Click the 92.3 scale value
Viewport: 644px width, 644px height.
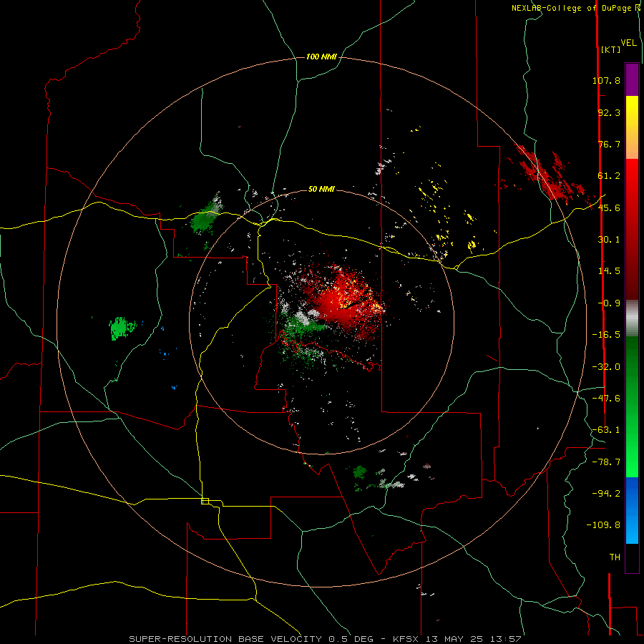tap(609, 112)
